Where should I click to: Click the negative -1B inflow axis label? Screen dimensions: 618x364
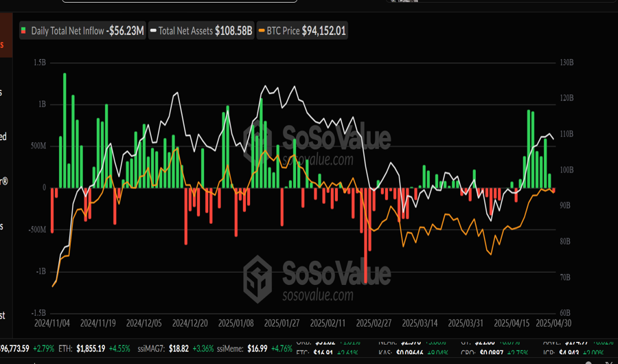(x=41, y=271)
